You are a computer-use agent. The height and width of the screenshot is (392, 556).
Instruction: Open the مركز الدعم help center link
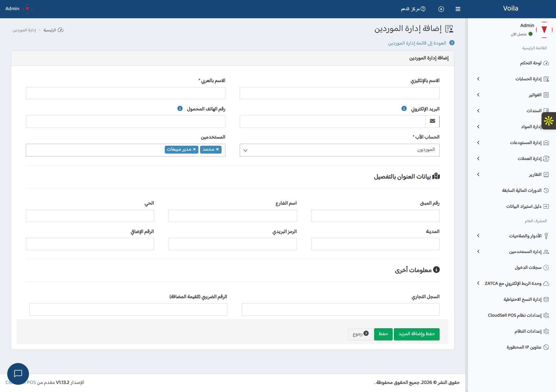point(413,9)
